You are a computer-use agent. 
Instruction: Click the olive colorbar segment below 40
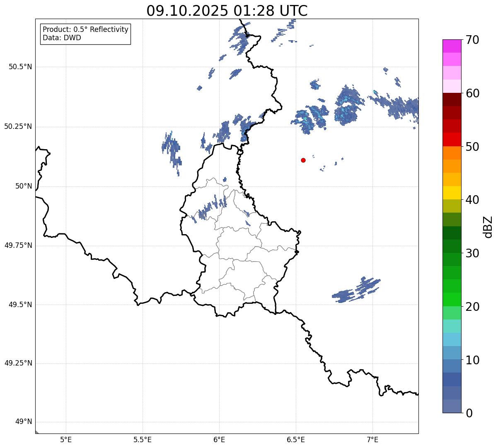click(452, 206)
